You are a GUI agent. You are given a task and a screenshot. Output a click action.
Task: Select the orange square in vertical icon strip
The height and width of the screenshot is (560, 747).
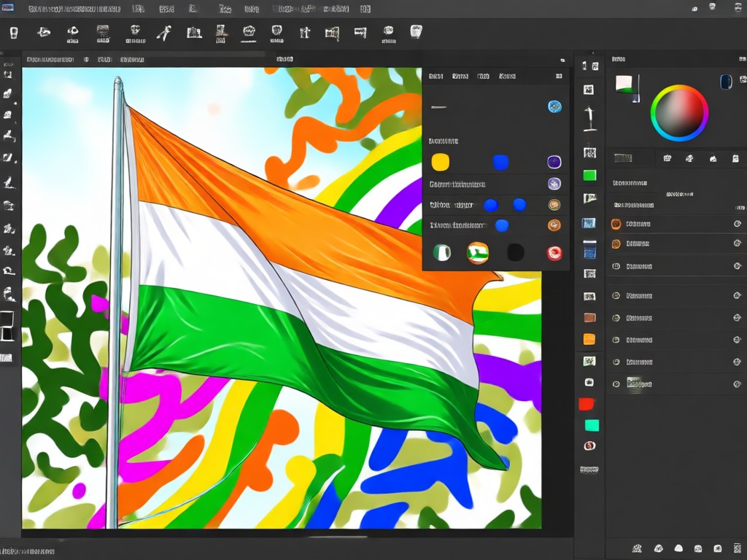tap(589, 339)
